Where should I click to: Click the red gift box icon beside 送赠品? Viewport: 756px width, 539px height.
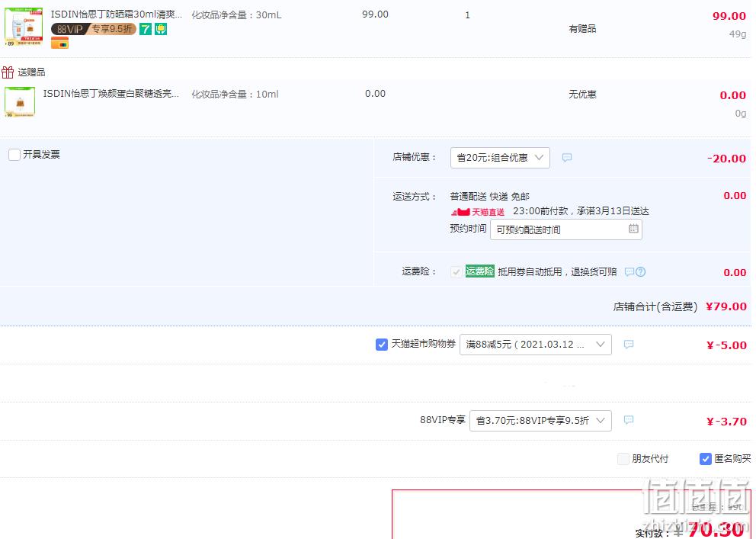(8, 72)
